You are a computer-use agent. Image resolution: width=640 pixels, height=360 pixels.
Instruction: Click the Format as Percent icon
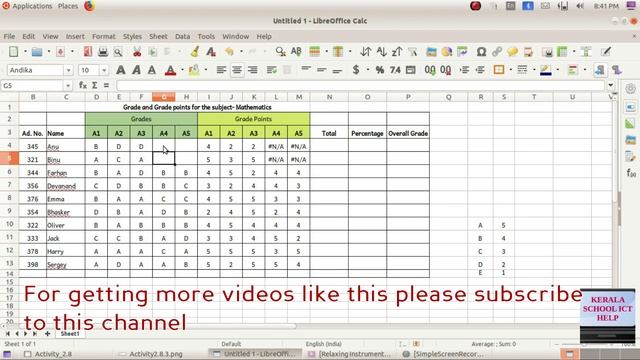pos(380,70)
